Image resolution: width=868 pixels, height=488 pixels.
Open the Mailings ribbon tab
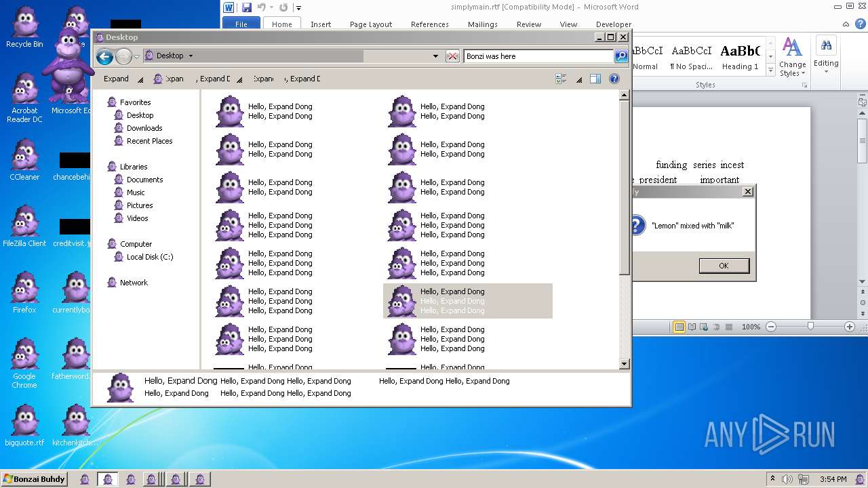[x=482, y=24]
